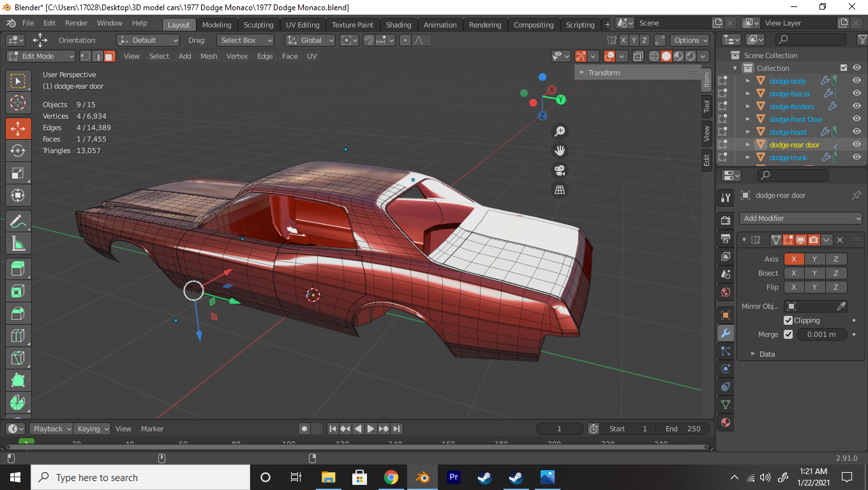Toggle camera view icon in viewport

[x=560, y=170]
